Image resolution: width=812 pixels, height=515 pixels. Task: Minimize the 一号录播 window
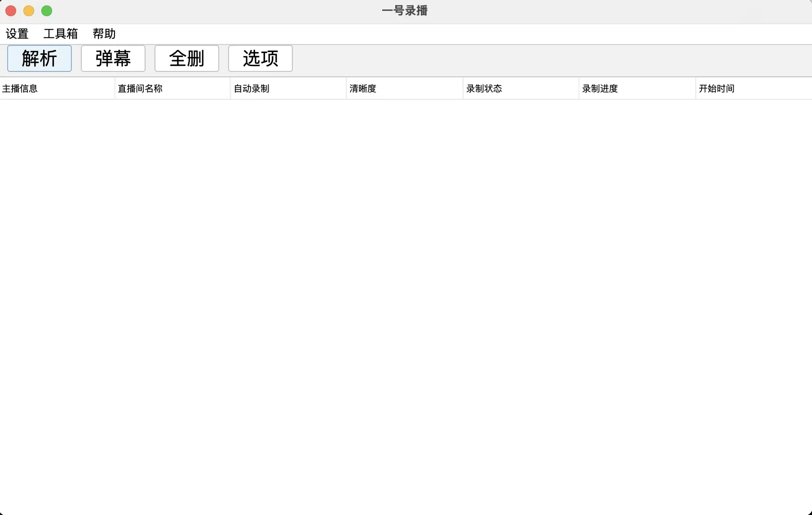28,11
